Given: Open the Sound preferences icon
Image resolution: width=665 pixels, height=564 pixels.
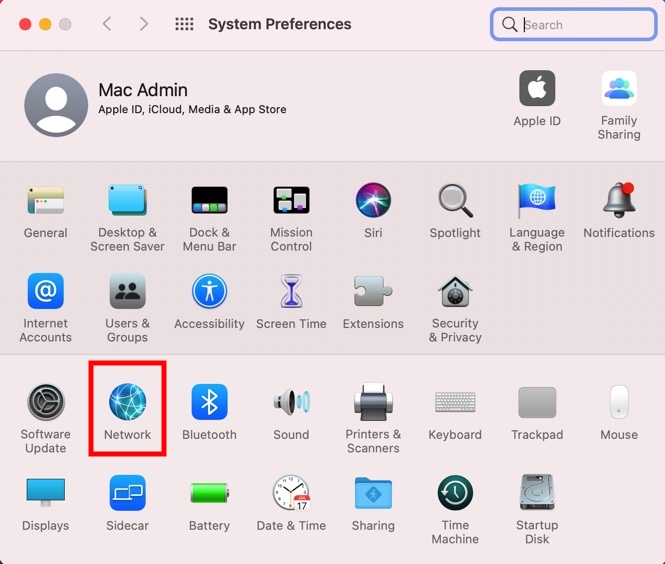Looking at the screenshot, I should (291, 403).
